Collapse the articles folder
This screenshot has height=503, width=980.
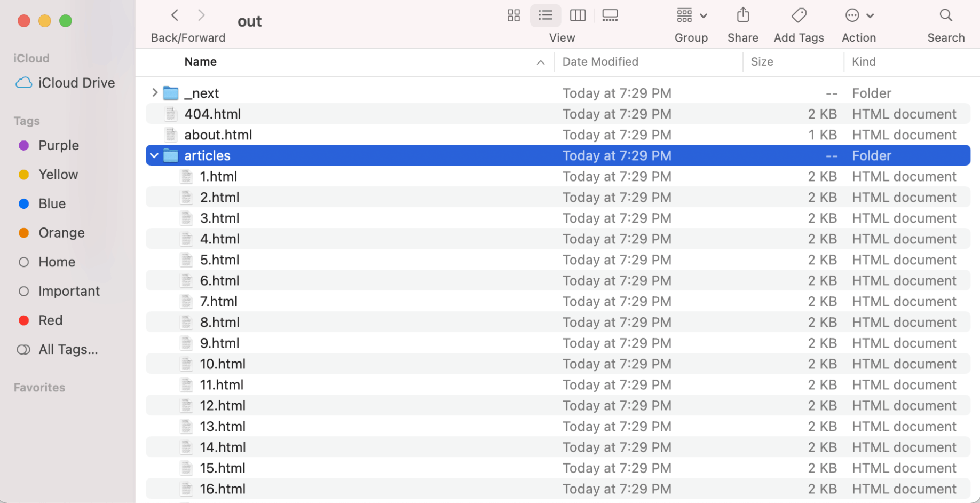[x=154, y=155]
